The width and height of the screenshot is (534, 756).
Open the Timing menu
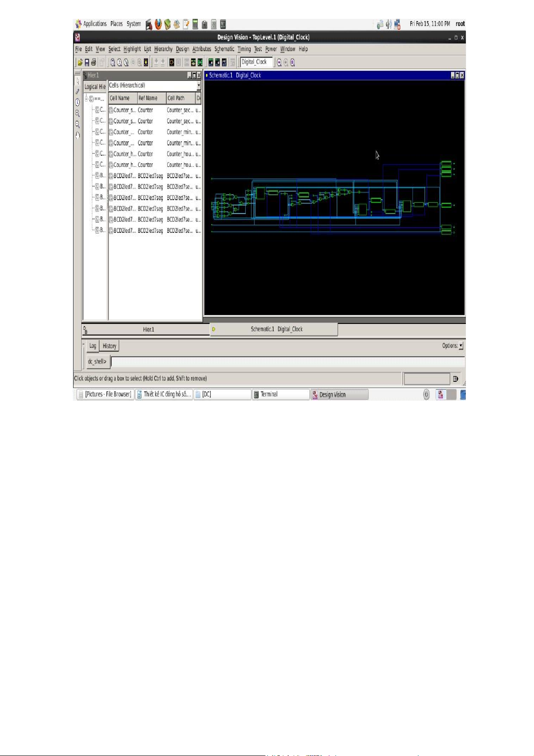pos(244,49)
